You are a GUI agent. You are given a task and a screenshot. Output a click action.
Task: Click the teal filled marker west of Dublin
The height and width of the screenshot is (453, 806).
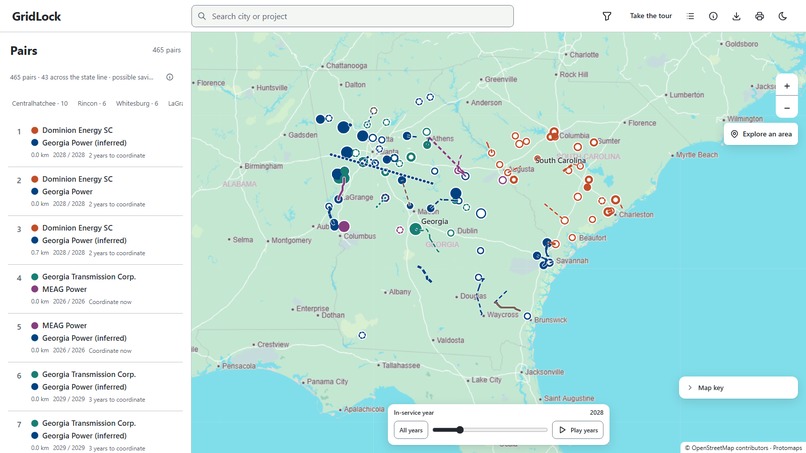pyautogui.click(x=415, y=229)
